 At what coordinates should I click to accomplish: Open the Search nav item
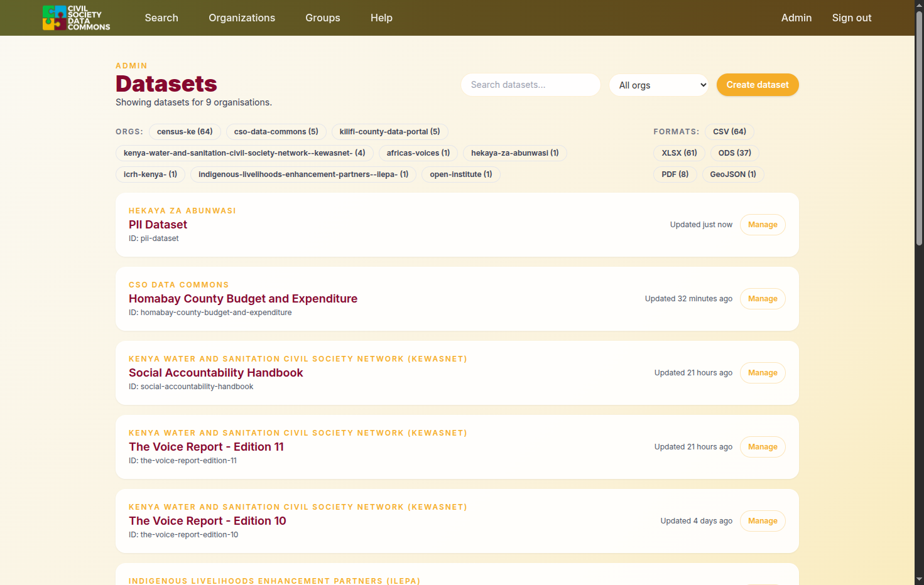click(x=161, y=18)
